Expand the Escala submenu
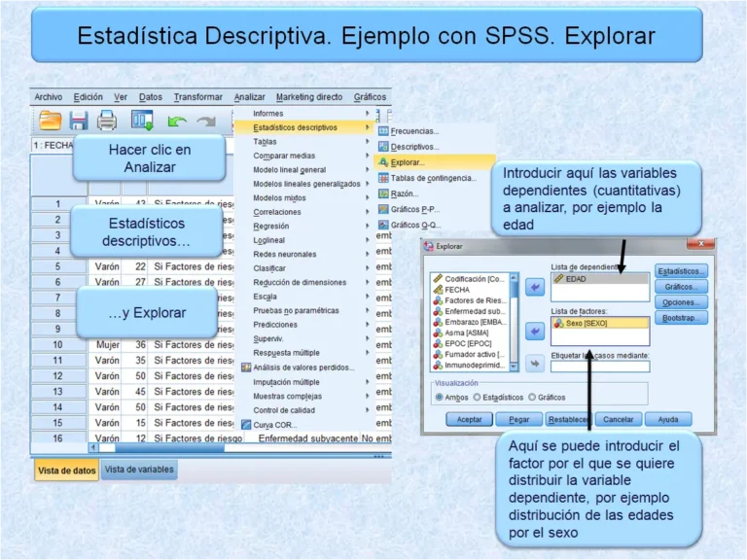The height and width of the screenshot is (560, 747). (304, 297)
